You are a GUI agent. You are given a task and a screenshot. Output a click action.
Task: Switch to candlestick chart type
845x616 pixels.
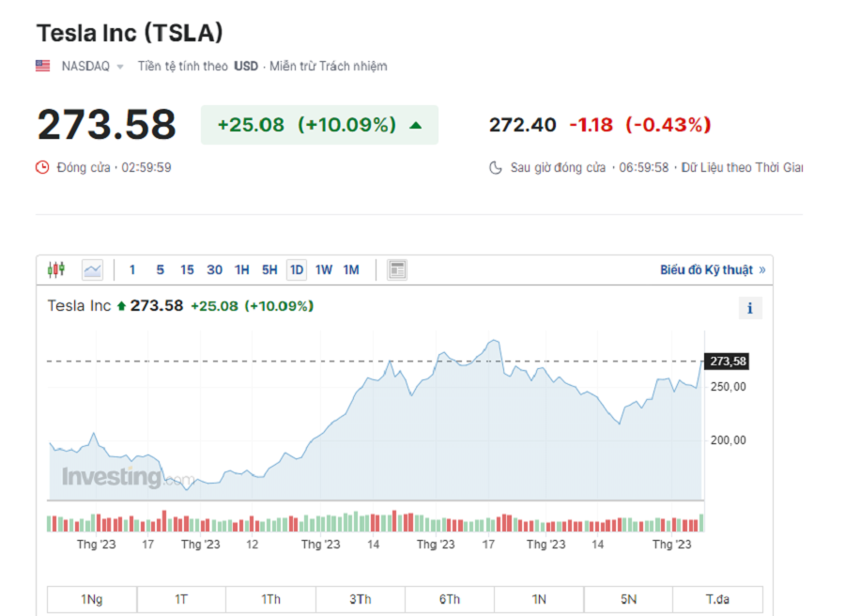[56, 270]
